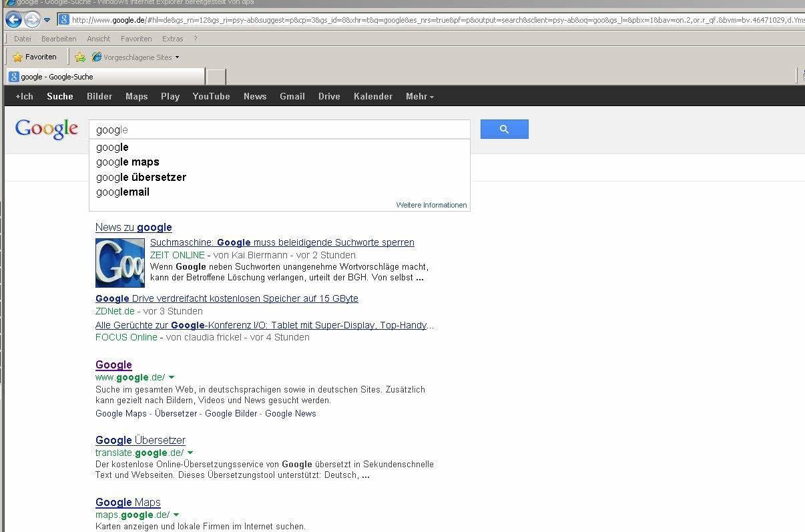Open +Ich in Google bar
The height and width of the screenshot is (532, 805).
point(25,96)
